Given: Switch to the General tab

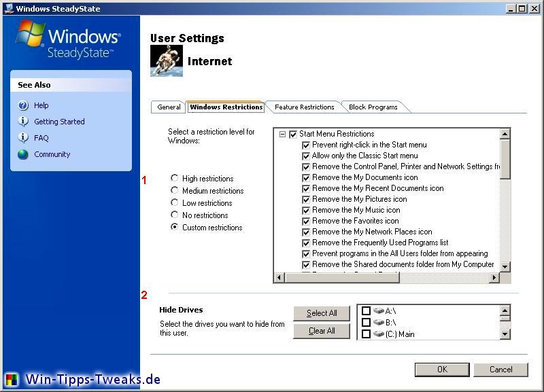Looking at the screenshot, I should pos(169,107).
